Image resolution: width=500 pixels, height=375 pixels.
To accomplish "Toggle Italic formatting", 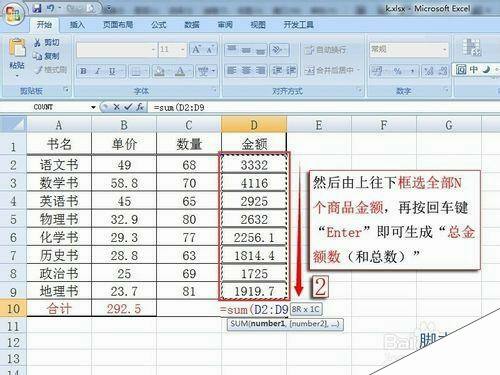I will point(98,71).
